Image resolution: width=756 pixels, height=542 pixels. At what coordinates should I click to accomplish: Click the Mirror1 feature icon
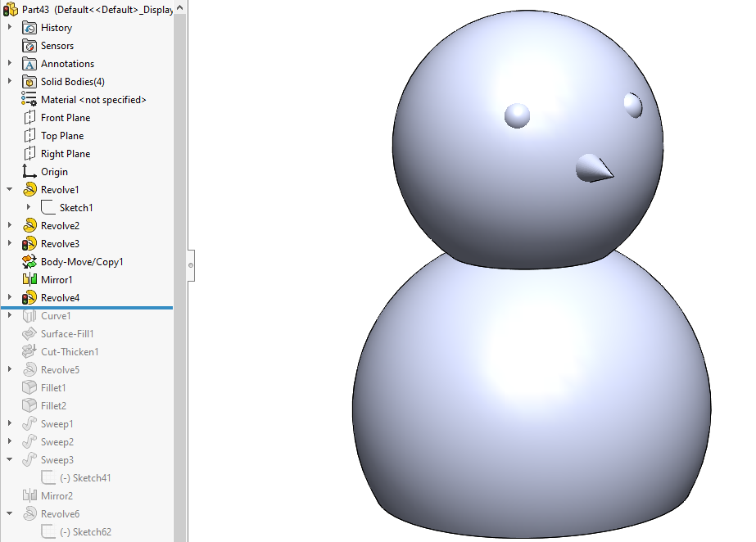[x=29, y=279]
